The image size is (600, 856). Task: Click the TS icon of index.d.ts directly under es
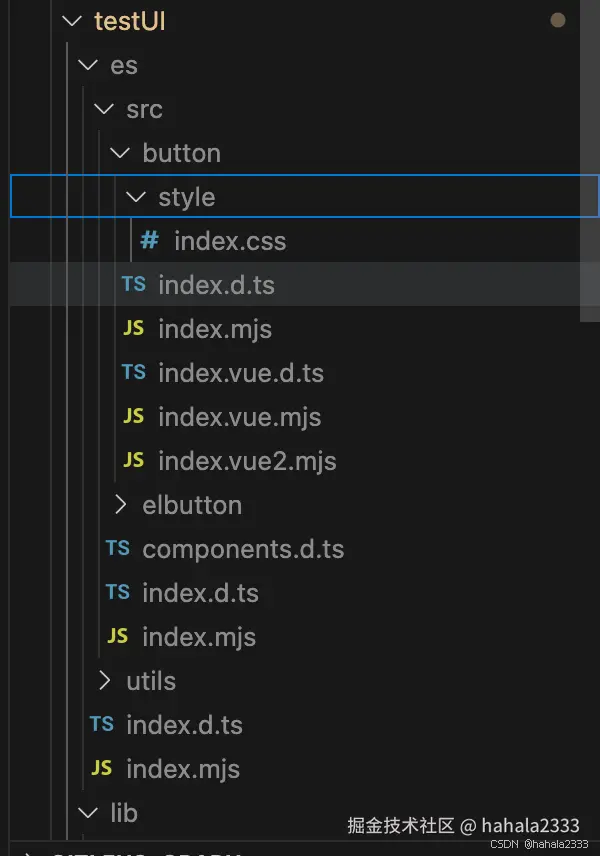(101, 725)
